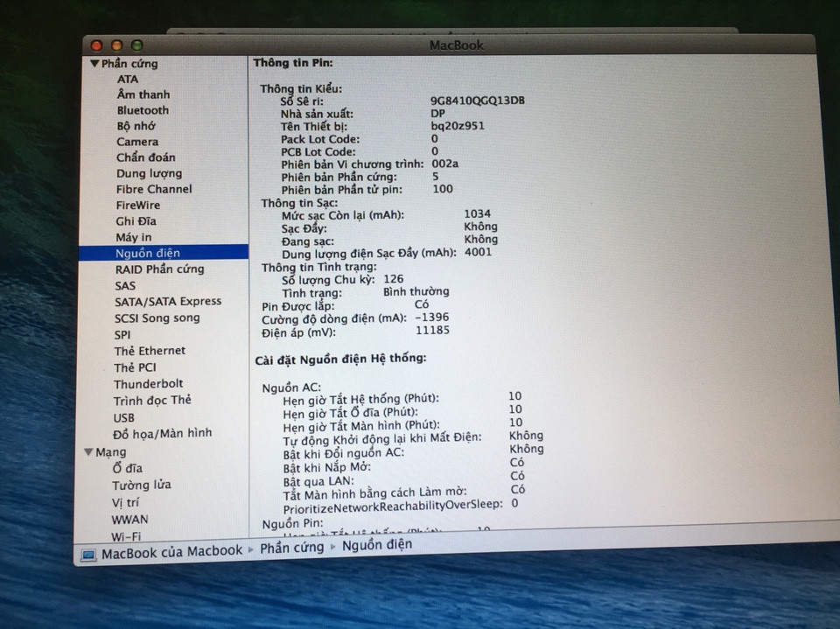Choose SATA/SATA Express in the sidebar
This screenshot has width=840, height=629.
click(168, 302)
